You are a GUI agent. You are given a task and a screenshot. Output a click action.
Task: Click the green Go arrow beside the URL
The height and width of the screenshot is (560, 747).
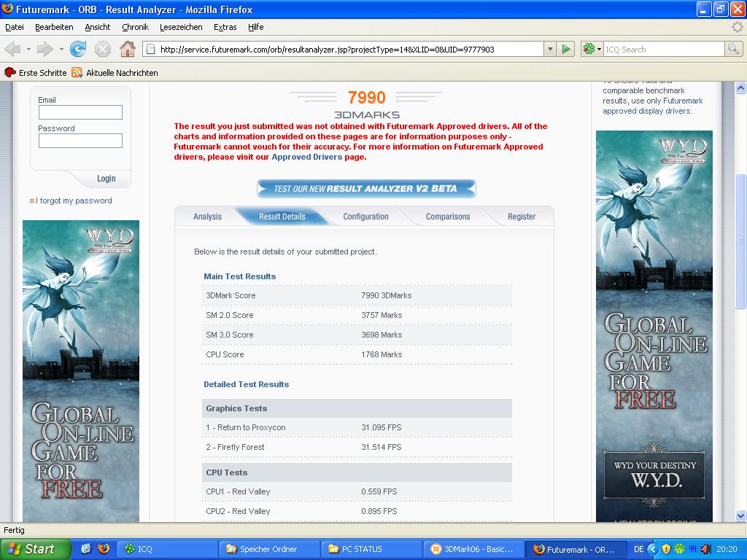point(565,49)
